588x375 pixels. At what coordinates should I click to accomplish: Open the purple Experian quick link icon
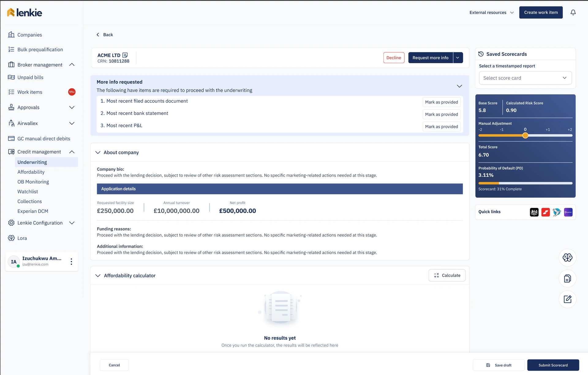point(568,212)
